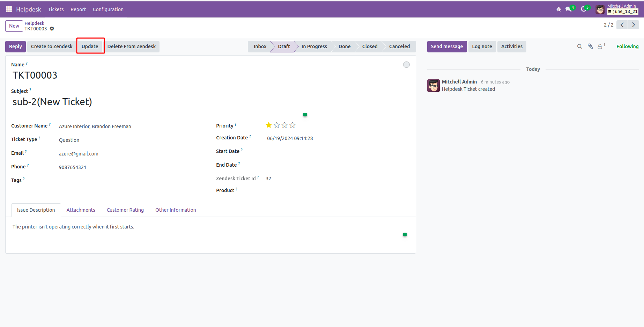Screen dimensions: 644x327
Task: Click the issue description text area
Action: pos(210,227)
